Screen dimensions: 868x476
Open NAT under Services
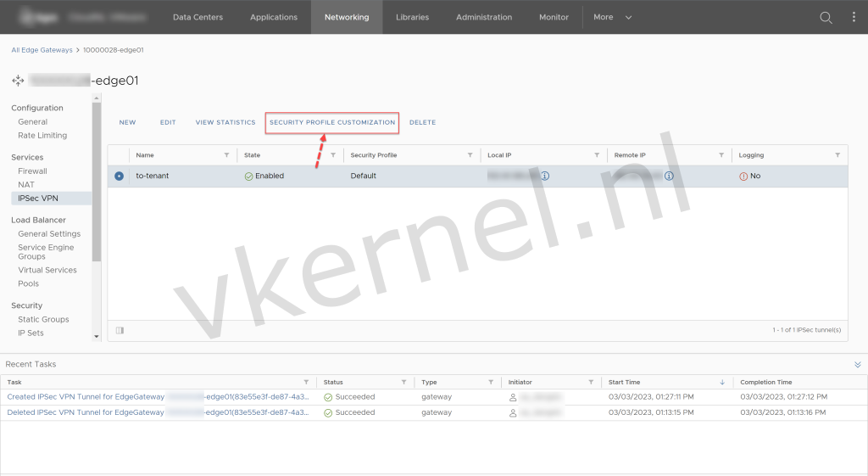pyautogui.click(x=26, y=185)
